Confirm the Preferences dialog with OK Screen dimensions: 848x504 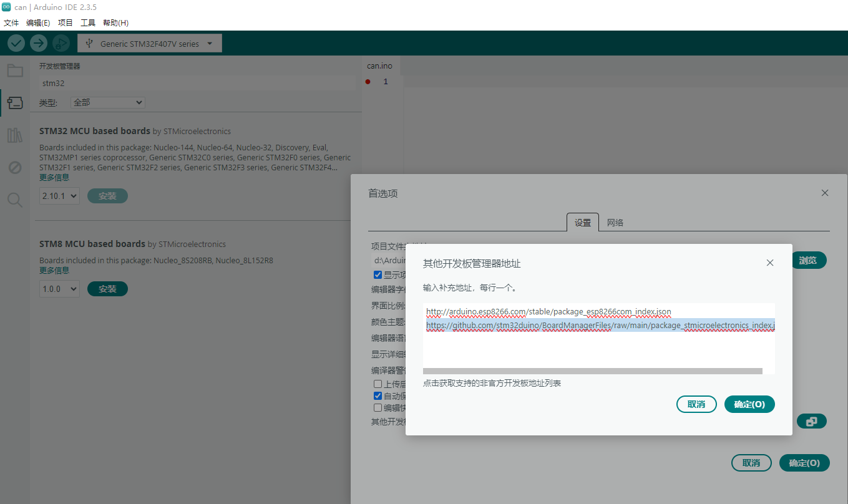(804, 463)
